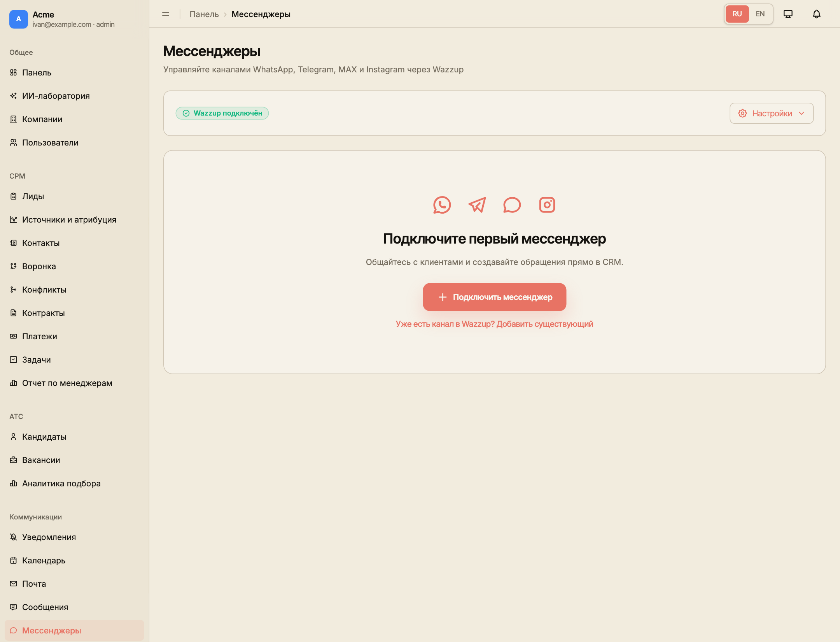Open Лиды page

pos(74,196)
